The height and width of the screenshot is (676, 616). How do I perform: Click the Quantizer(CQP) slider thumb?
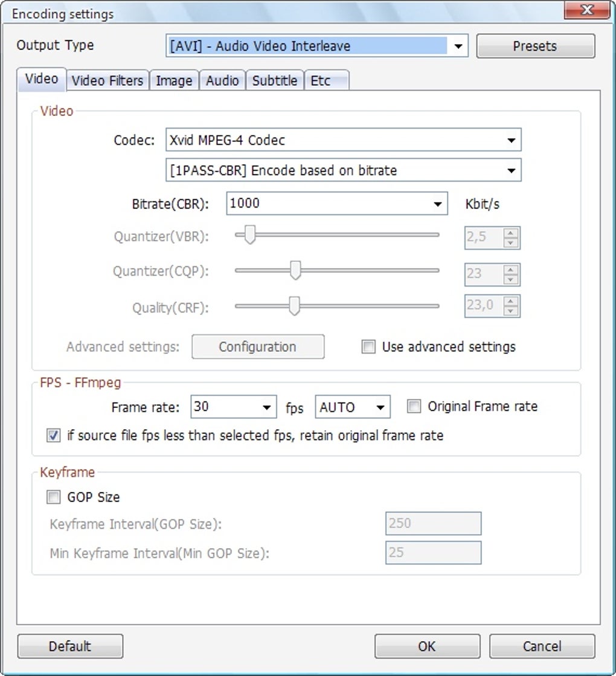click(x=295, y=270)
